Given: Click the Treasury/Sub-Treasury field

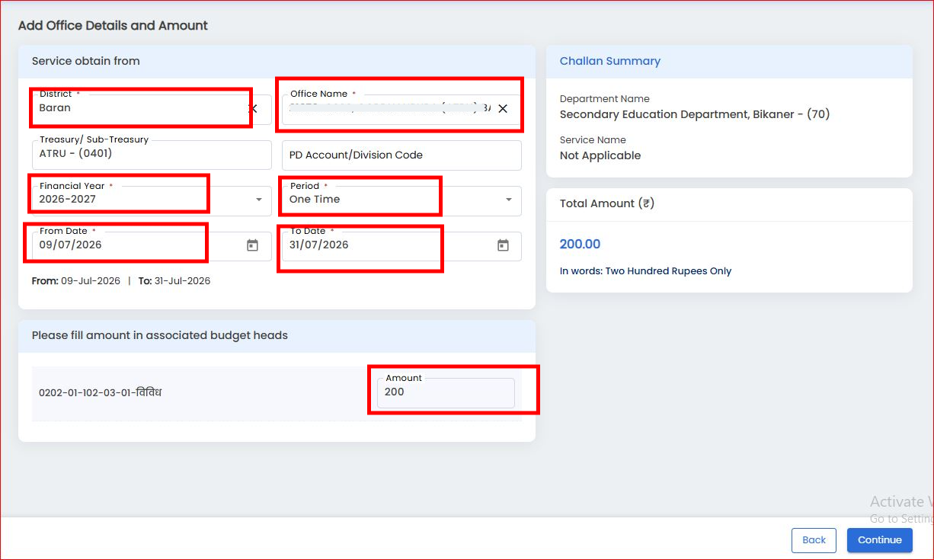Looking at the screenshot, I should 152,155.
